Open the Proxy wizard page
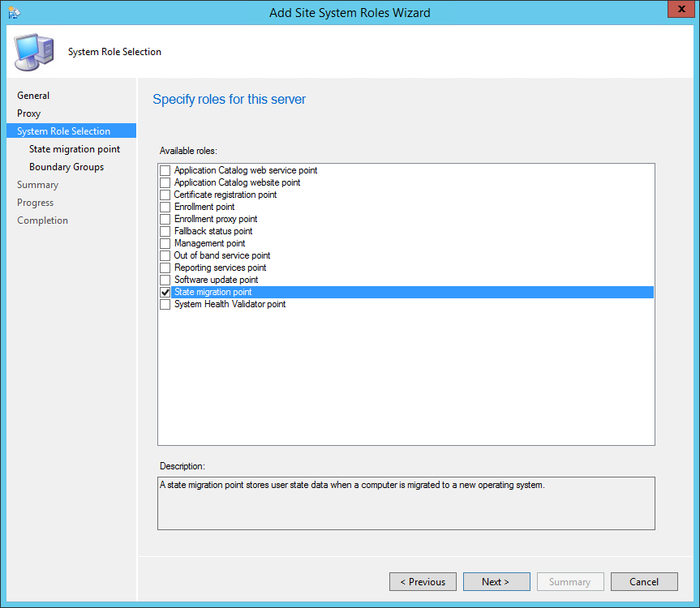 coord(28,113)
